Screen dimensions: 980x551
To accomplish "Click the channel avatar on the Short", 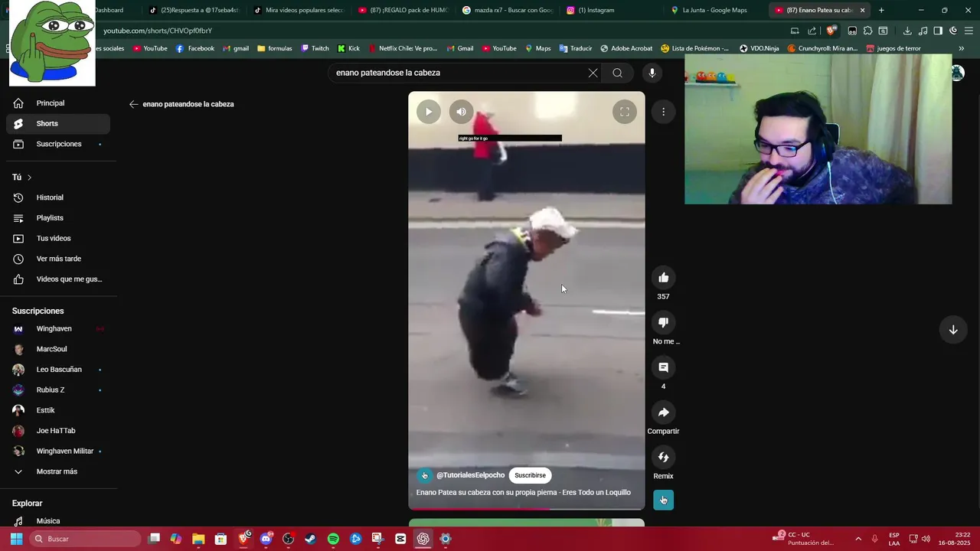I will pyautogui.click(x=424, y=475).
